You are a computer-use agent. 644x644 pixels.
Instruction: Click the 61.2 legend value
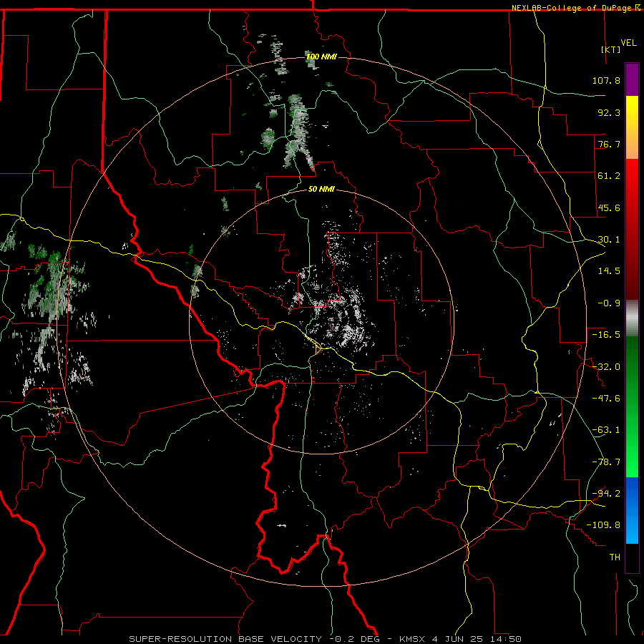609,176
